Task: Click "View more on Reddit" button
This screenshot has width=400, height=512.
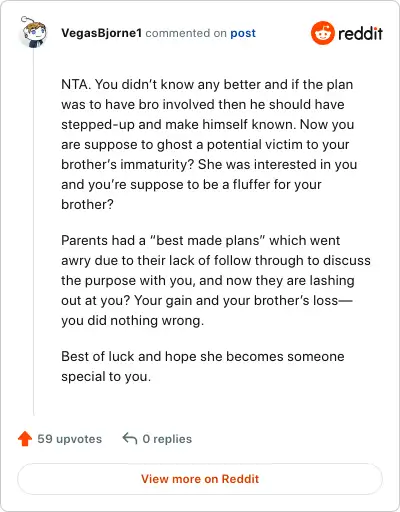Action: pos(200,479)
